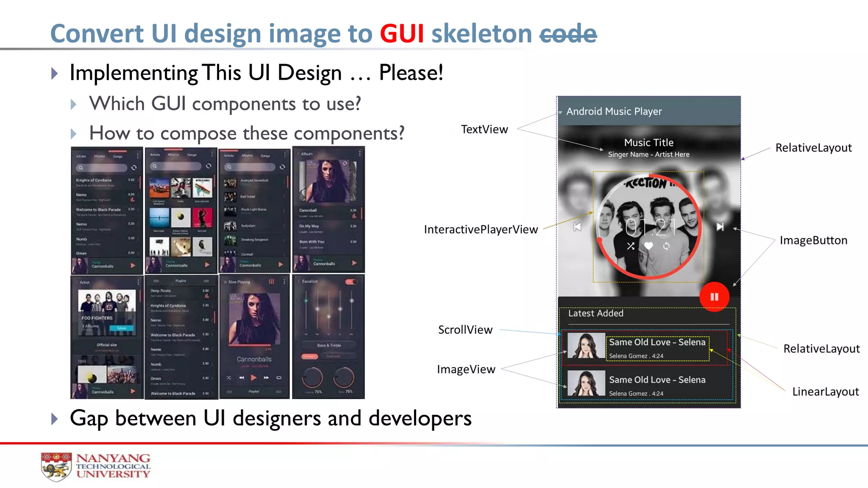Screen dimensions: 868x488
Task: Click the back arrow next to Album in the Album mockup
Action: click(298, 154)
